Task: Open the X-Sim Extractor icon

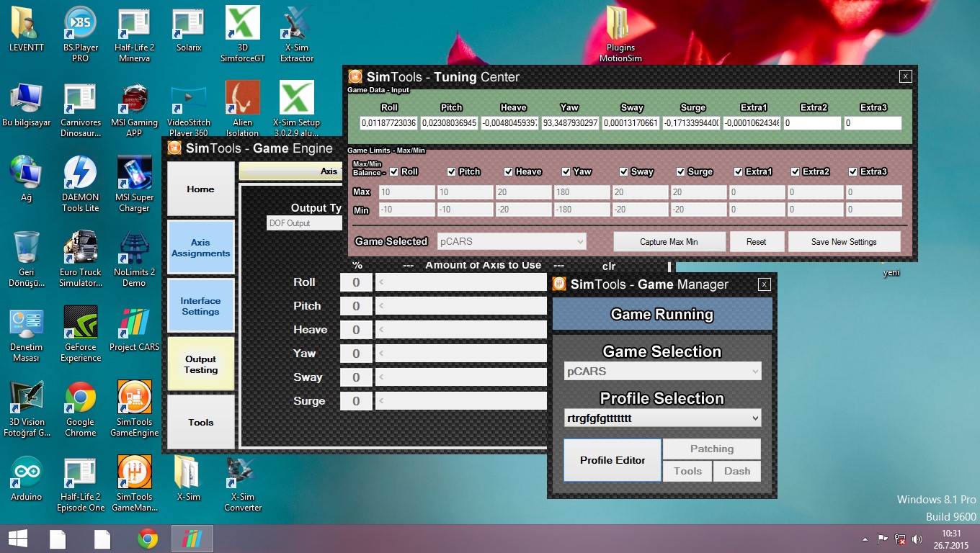Action: tap(296, 25)
